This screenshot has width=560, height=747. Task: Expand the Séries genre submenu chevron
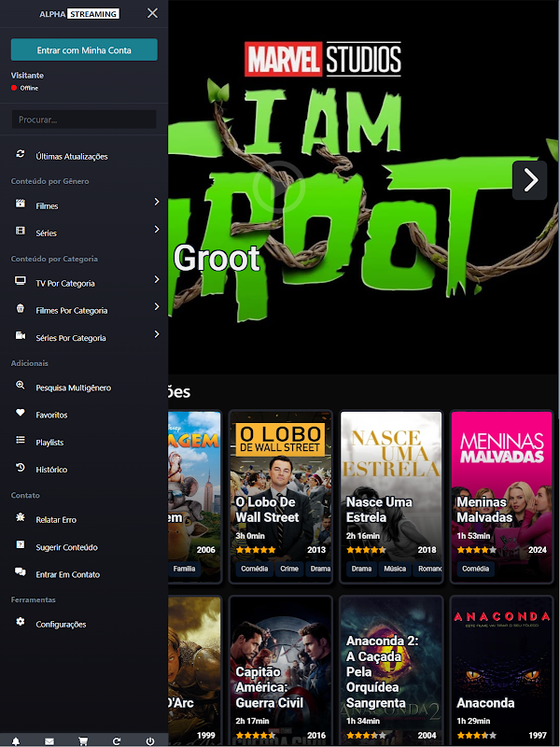click(x=157, y=230)
